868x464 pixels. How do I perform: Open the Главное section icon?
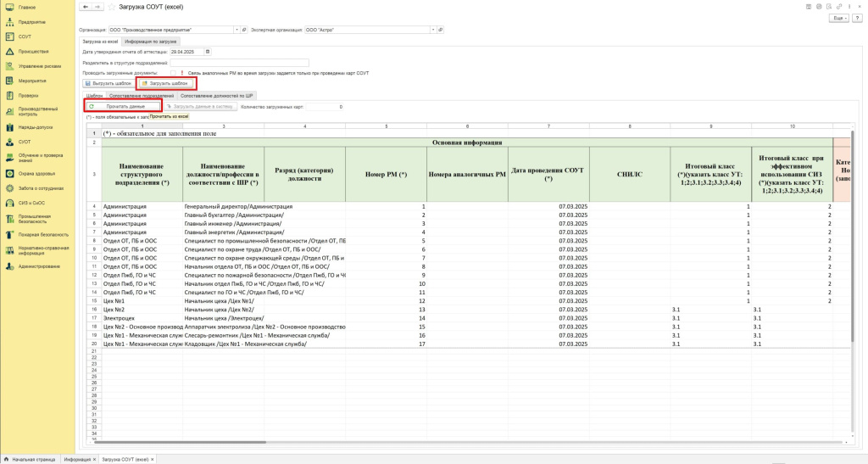click(x=9, y=7)
